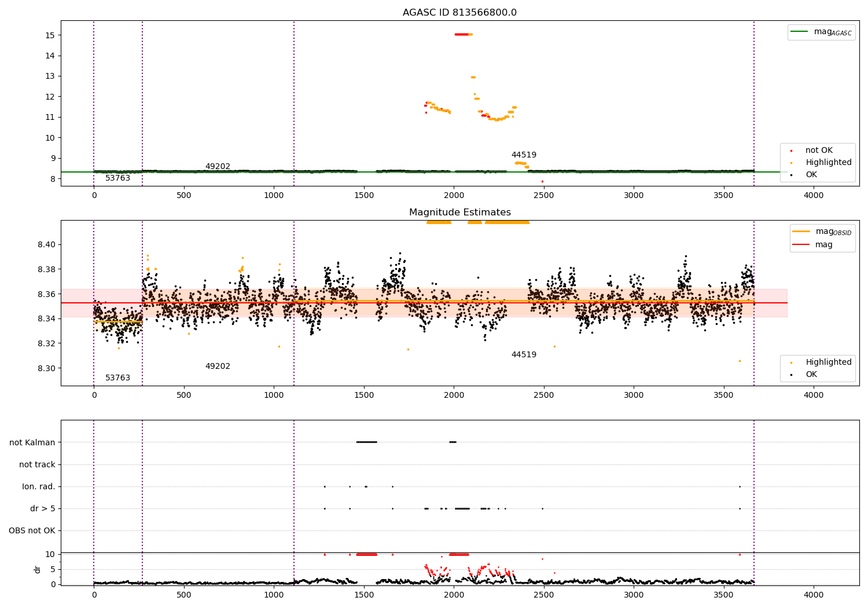The image size is (868, 608).
Task: Click 'Highlighted' in the top plot legend
Action: point(828,163)
